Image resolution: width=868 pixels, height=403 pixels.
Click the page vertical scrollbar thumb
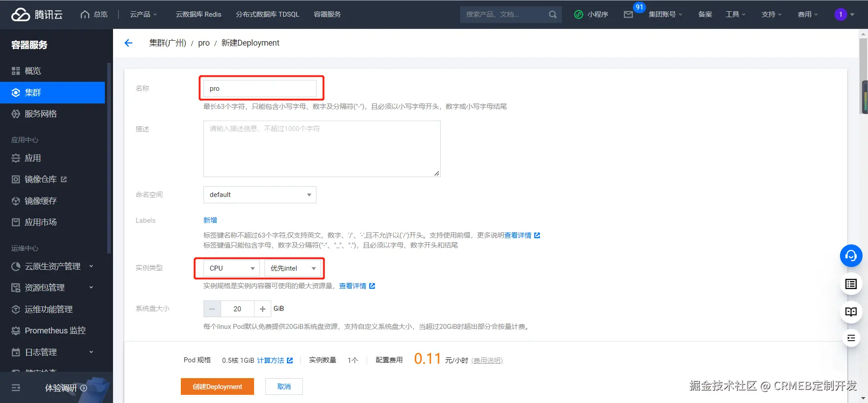point(864,75)
